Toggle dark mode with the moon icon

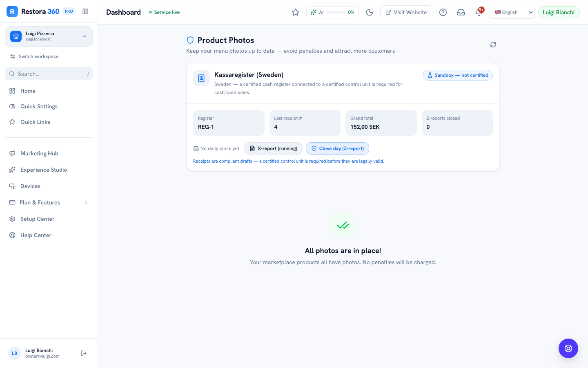[x=370, y=12]
